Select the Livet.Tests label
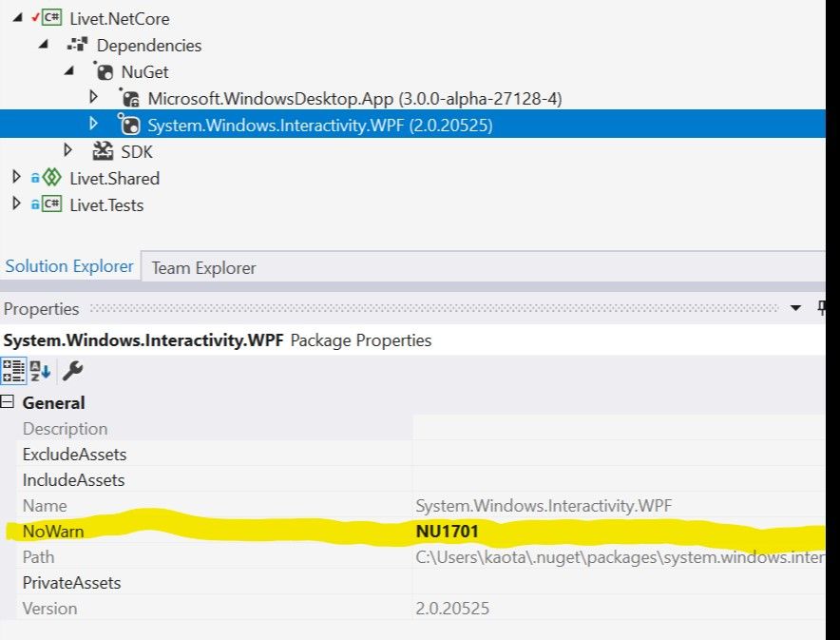This screenshot has width=840, height=640. [x=106, y=205]
